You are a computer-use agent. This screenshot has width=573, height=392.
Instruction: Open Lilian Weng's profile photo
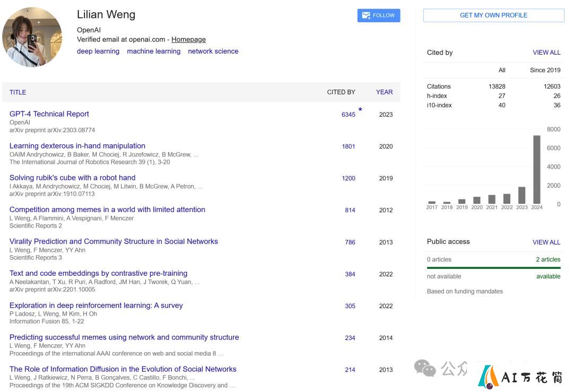32,37
